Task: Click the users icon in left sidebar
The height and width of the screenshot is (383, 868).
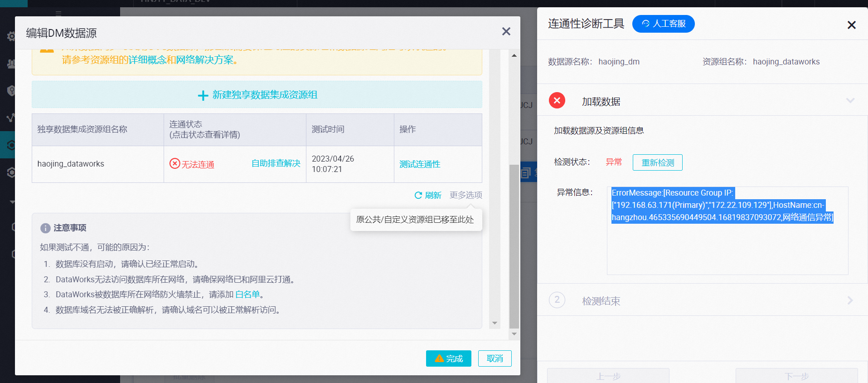Action: (x=11, y=64)
